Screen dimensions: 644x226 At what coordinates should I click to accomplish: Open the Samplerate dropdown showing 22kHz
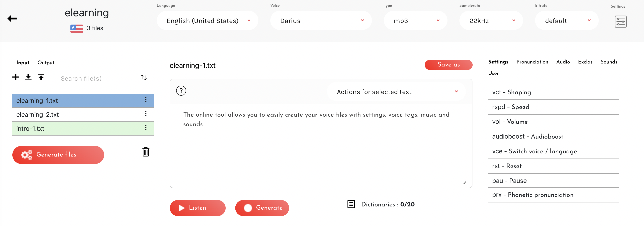click(491, 21)
